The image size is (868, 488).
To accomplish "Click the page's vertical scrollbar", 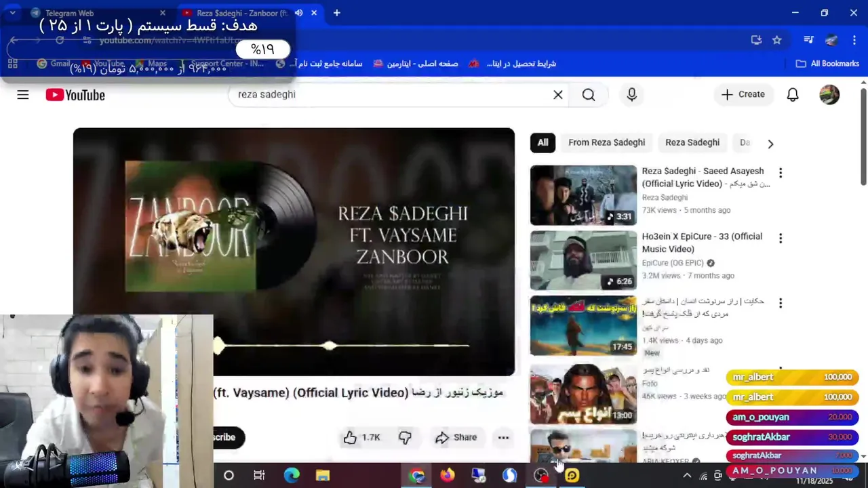I will tap(863, 136).
